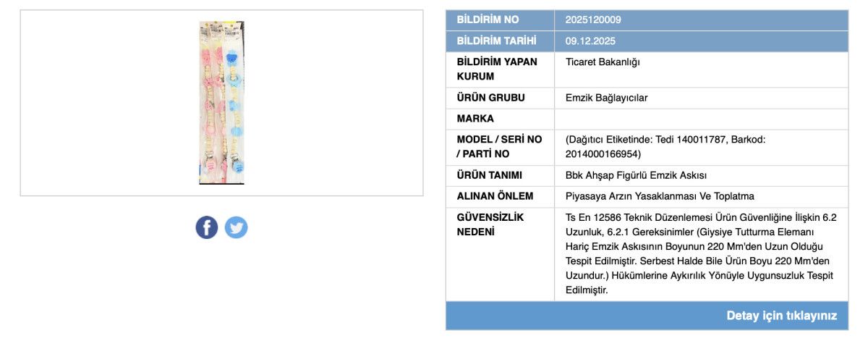Click the Ts En 12586 reason paragraph

click(x=700, y=253)
